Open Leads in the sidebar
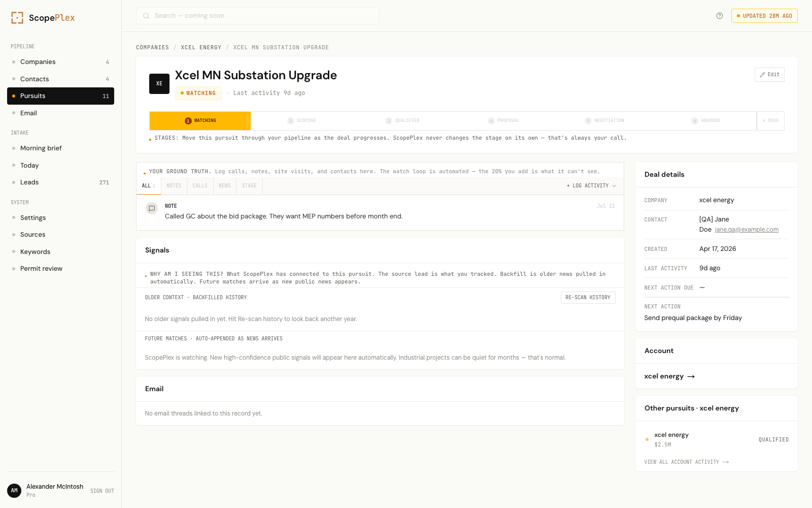Image resolution: width=812 pixels, height=508 pixels. pyautogui.click(x=60, y=182)
